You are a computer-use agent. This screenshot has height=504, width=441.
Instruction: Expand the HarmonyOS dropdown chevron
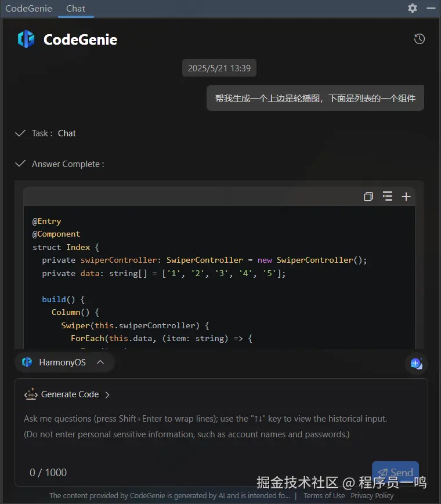tap(100, 362)
